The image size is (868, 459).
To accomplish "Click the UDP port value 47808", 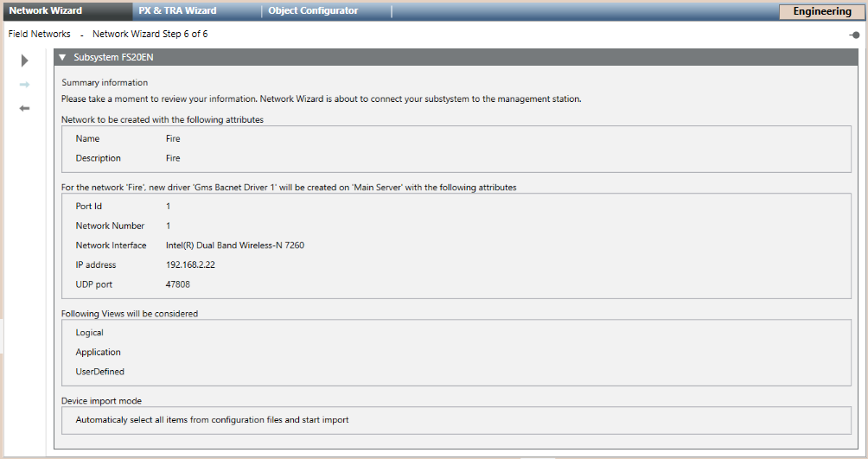I will (x=178, y=284).
